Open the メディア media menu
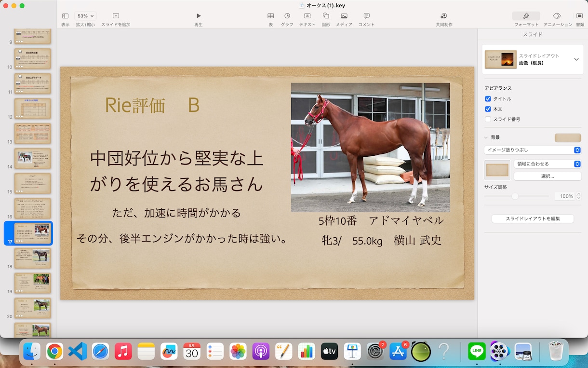 coord(344,16)
